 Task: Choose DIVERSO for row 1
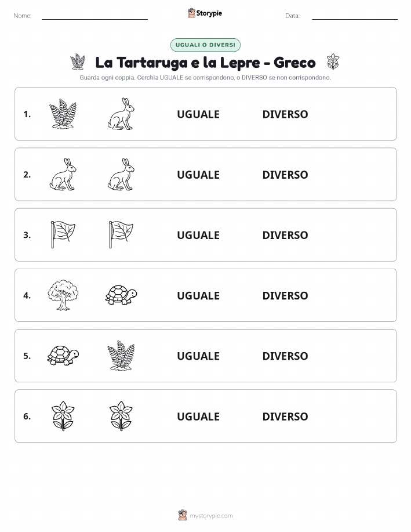pyautogui.click(x=285, y=114)
